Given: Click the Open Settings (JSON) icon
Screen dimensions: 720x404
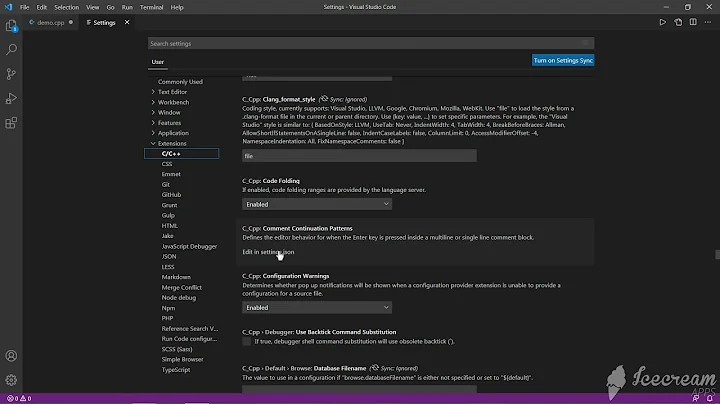Looking at the screenshot, I should click(678, 22).
